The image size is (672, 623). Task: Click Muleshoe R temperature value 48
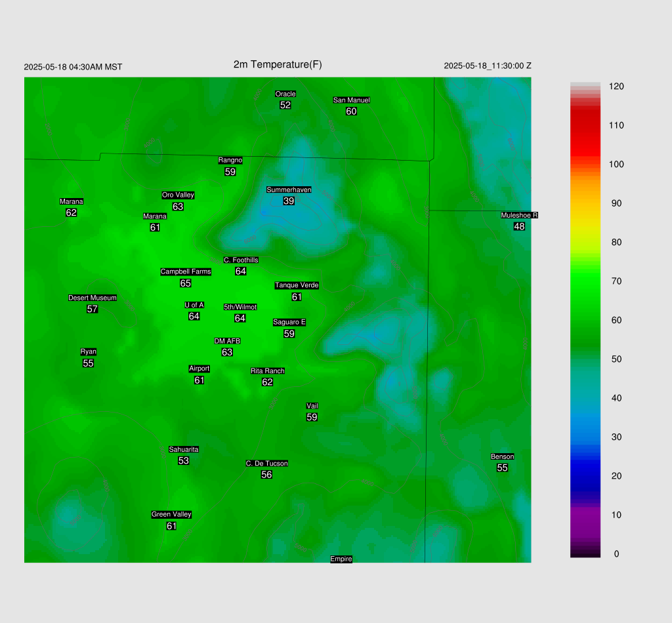520,226
